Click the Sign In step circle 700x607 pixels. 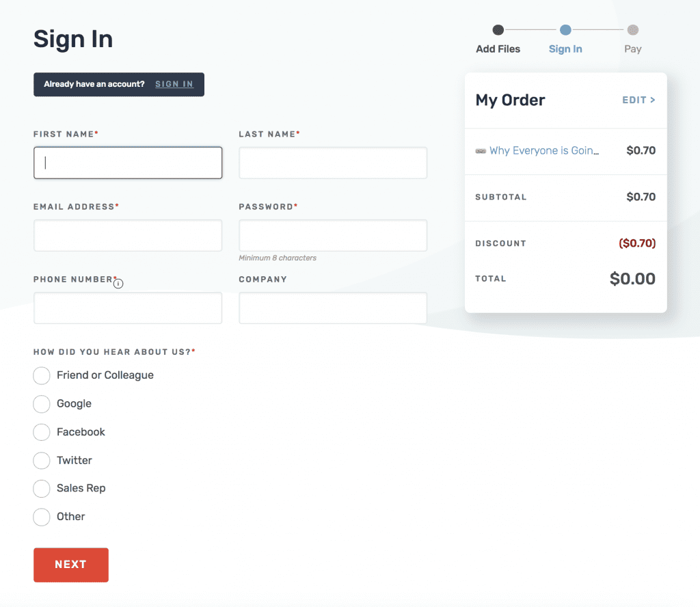565,30
